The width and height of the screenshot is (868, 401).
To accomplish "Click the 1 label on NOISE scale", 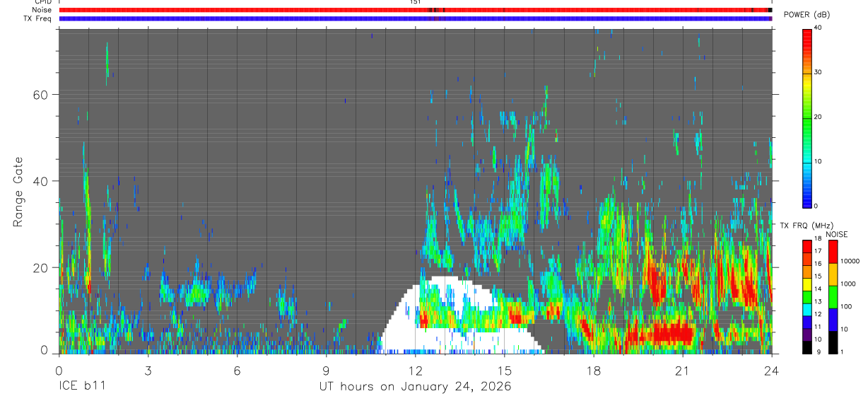I will [841, 351].
